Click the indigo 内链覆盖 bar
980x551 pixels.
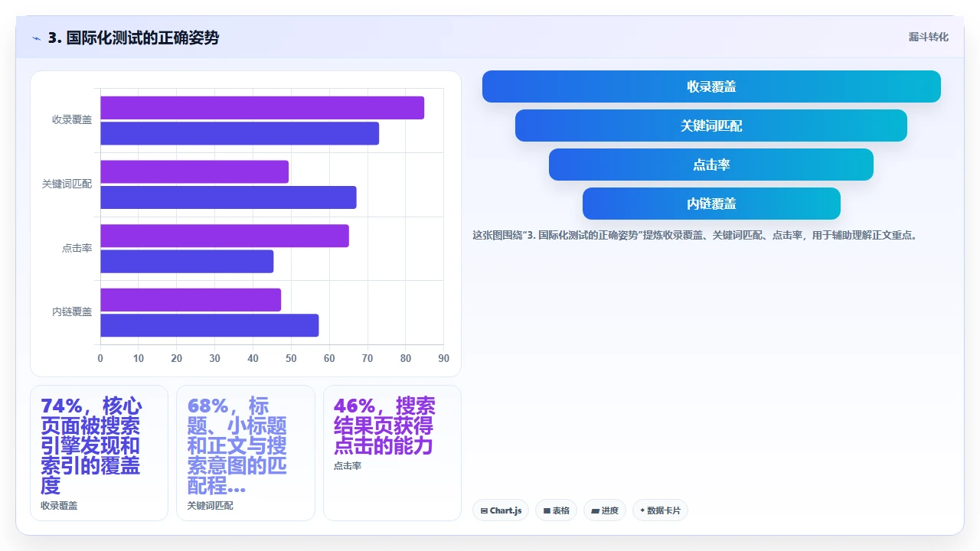click(209, 325)
